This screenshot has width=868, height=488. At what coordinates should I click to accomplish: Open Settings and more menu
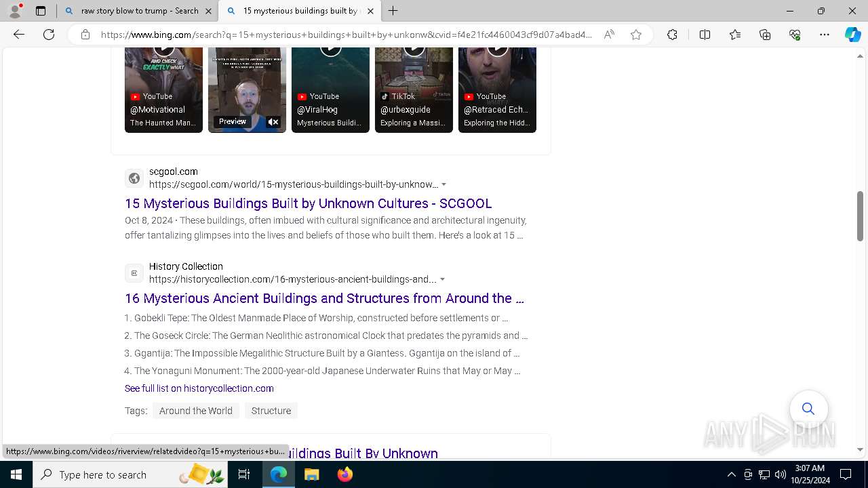tap(825, 35)
